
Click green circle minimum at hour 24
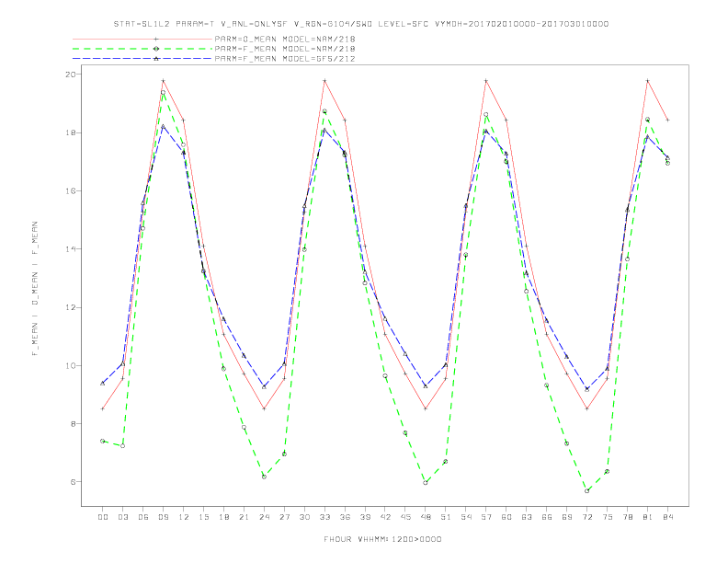264,477
